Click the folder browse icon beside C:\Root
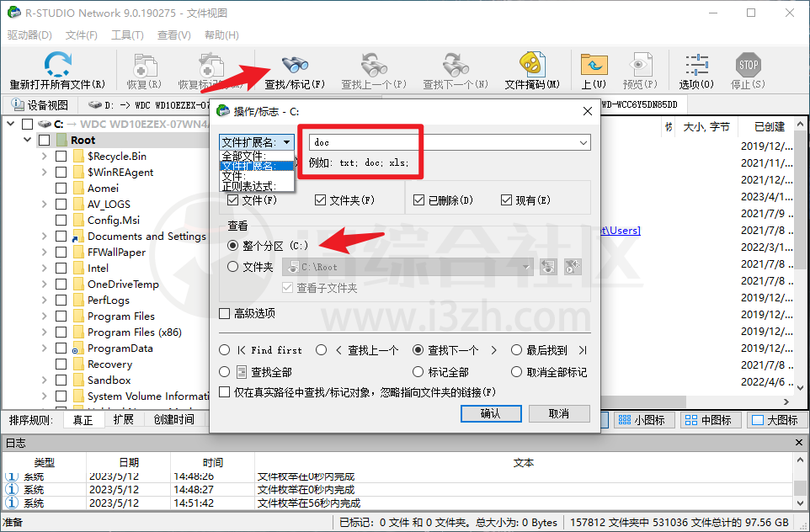Screen dimensions: 810x532 pyautogui.click(x=548, y=267)
